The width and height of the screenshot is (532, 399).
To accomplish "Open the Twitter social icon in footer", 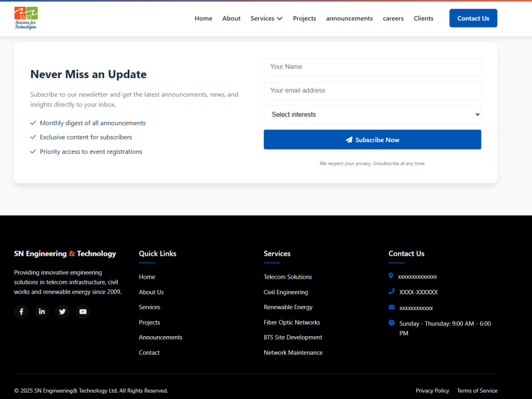I will (62, 311).
